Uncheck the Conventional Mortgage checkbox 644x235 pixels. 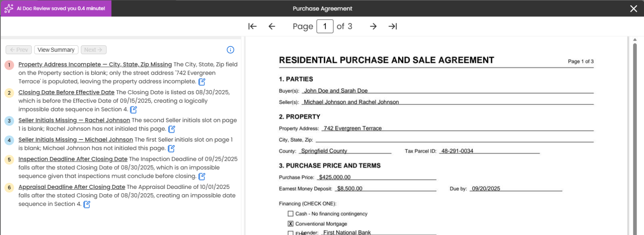click(291, 224)
